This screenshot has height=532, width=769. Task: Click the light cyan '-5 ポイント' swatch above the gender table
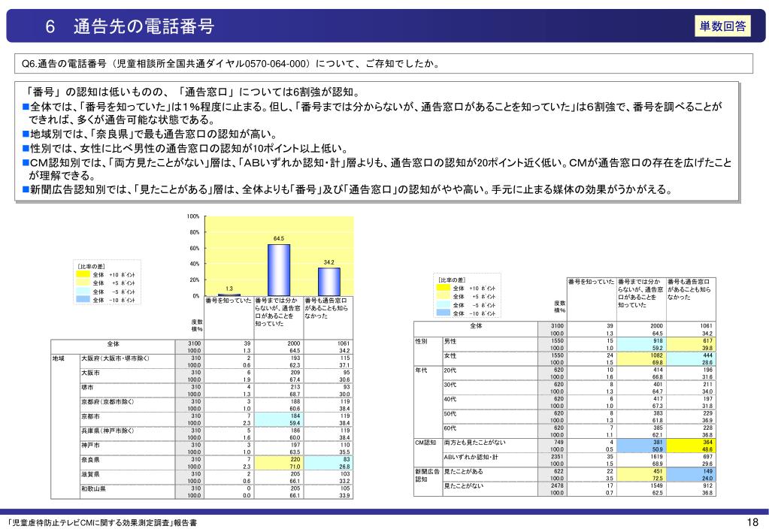point(444,304)
